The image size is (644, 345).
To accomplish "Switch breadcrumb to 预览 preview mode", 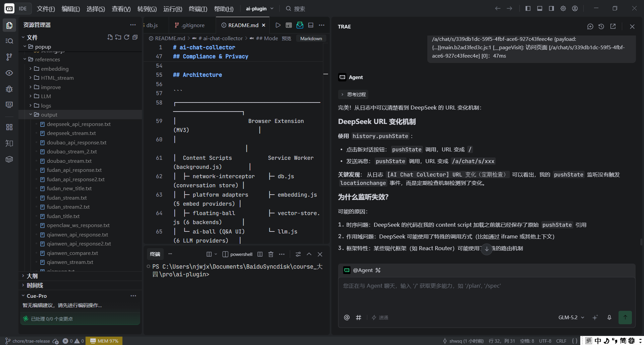I will tap(286, 39).
